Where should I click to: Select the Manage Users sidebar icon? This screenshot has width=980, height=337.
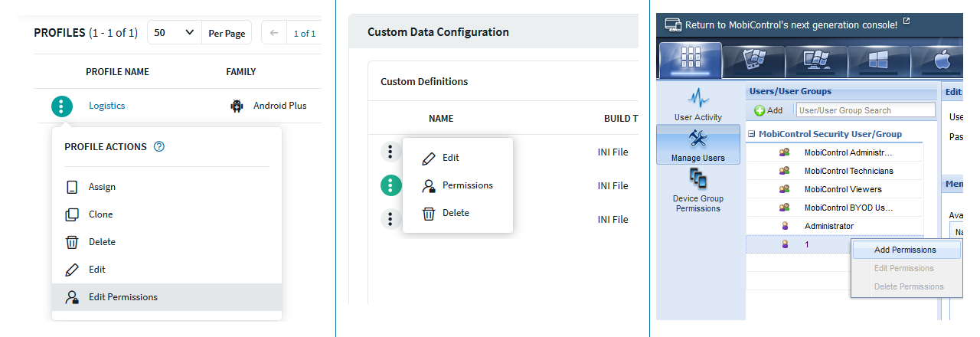pyautogui.click(x=697, y=145)
